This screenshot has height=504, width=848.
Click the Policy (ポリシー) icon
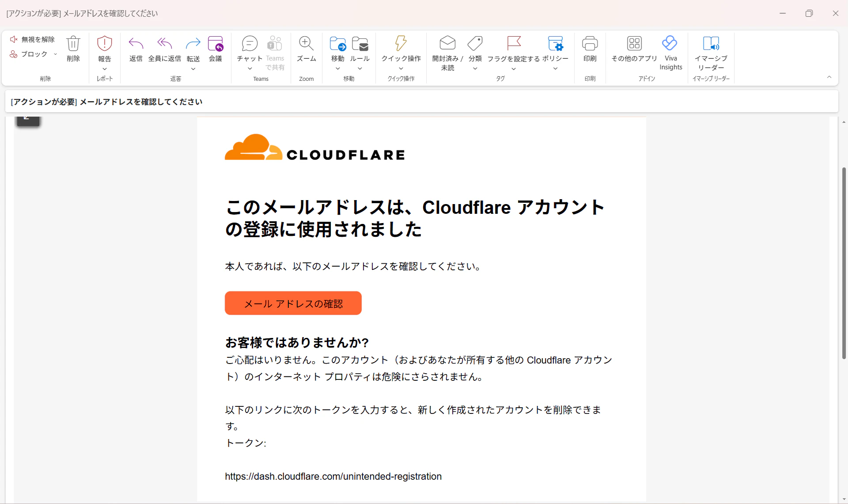(555, 43)
